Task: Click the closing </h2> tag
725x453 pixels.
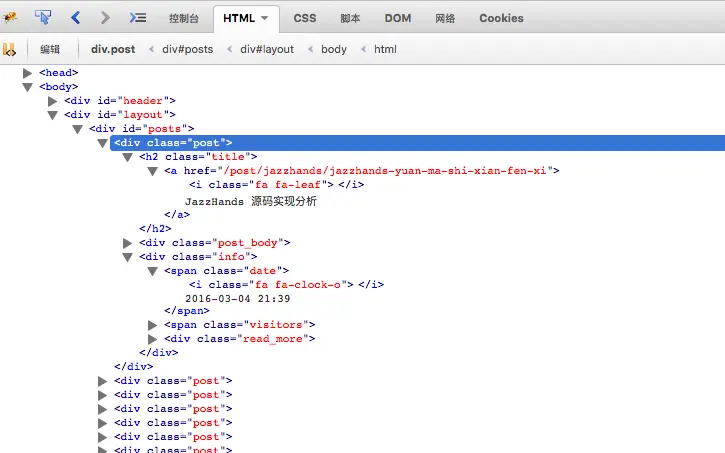Action: point(155,228)
